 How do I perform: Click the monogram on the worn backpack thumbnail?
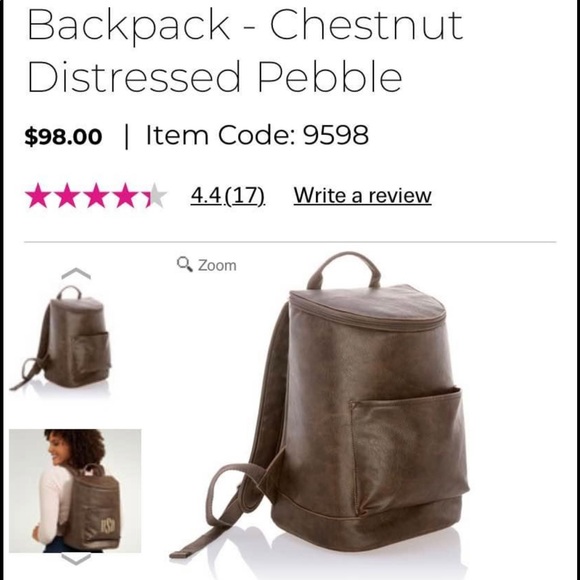click(108, 526)
